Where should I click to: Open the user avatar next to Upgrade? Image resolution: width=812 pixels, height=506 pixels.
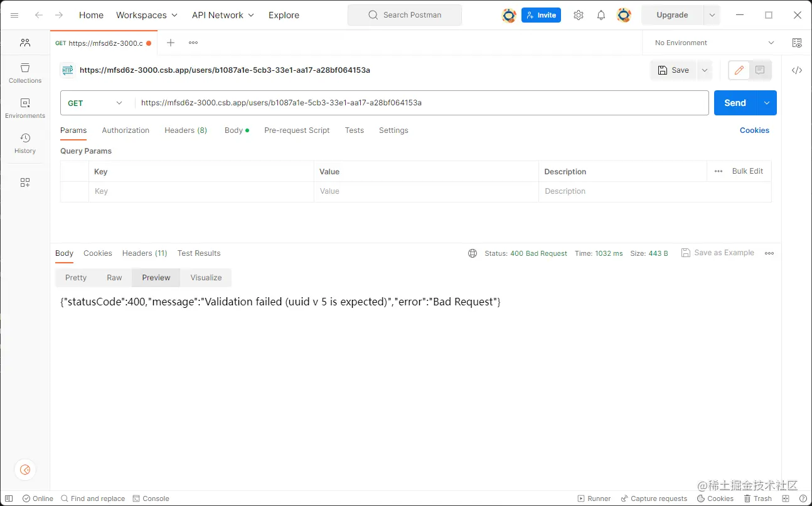click(624, 15)
